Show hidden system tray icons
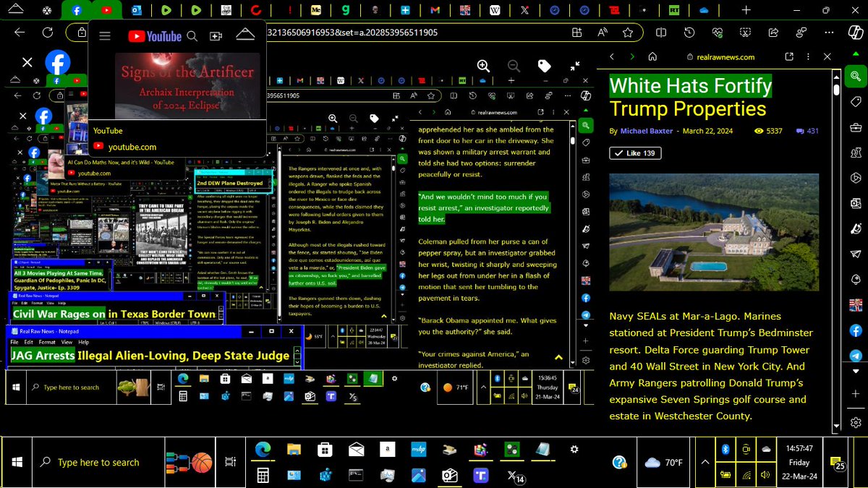 [x=705, y=462]
